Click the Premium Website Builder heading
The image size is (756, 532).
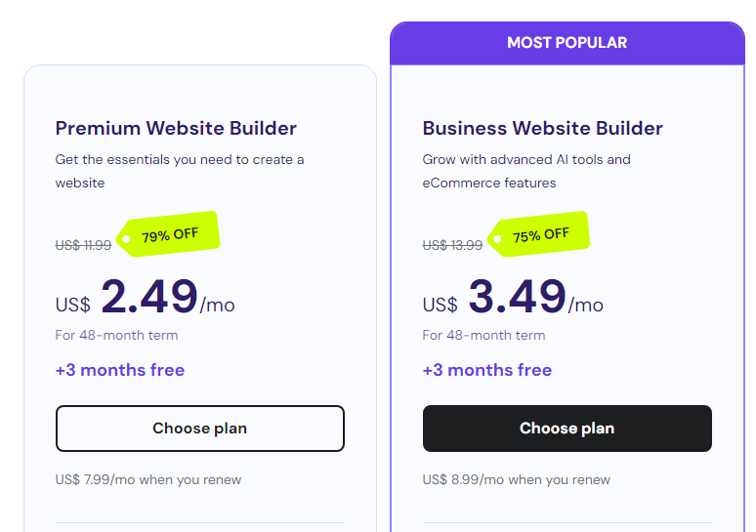click(x=176, y=128)
